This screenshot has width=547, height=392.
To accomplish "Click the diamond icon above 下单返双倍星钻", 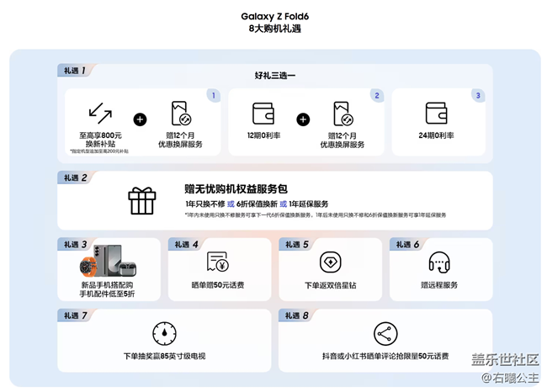I will coord(329,262).
